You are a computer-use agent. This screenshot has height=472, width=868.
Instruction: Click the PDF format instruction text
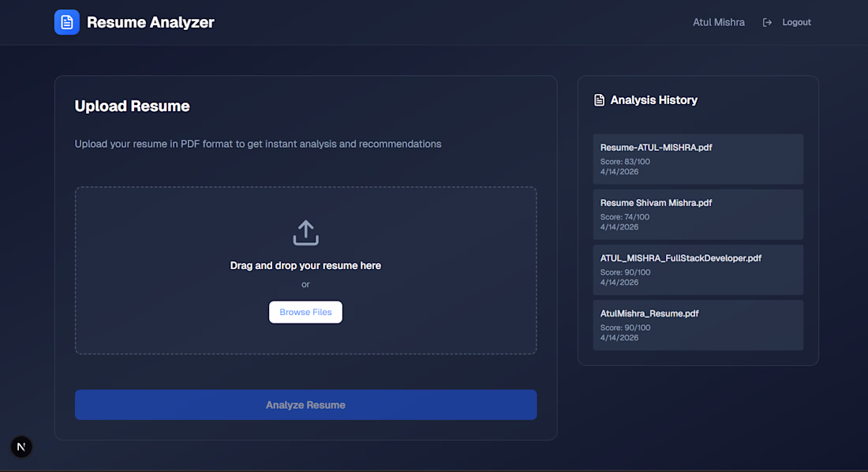[x=258, y=144]
